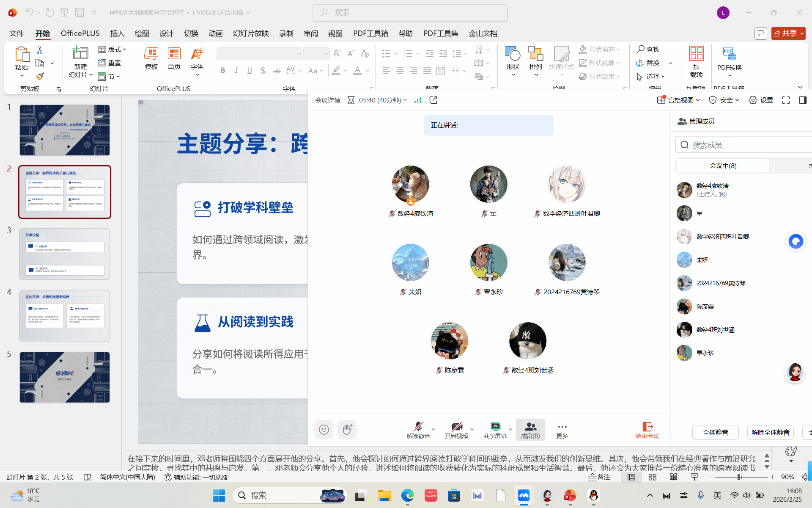The image size is (812, 508).
Task: Click the 设置 settings gear in meeting
Action: click(x=761, y=100)
